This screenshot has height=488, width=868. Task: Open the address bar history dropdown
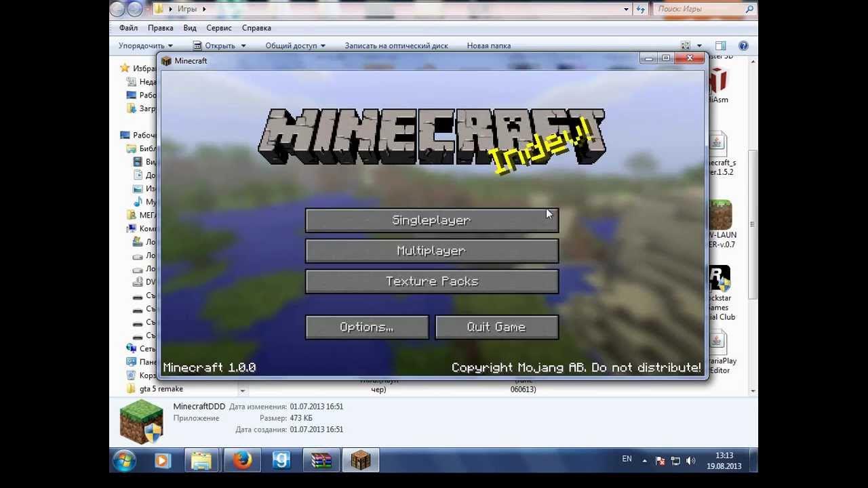tap(627, 9)
